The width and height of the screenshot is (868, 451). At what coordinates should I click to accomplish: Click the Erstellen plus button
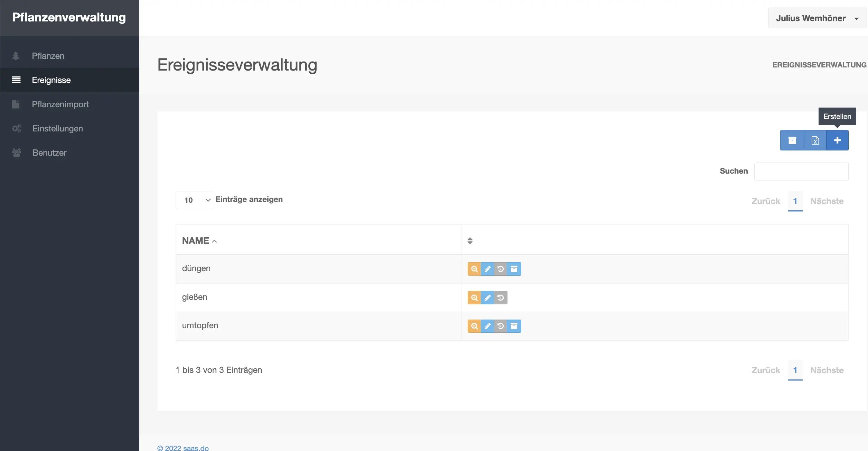coord(837,140)
